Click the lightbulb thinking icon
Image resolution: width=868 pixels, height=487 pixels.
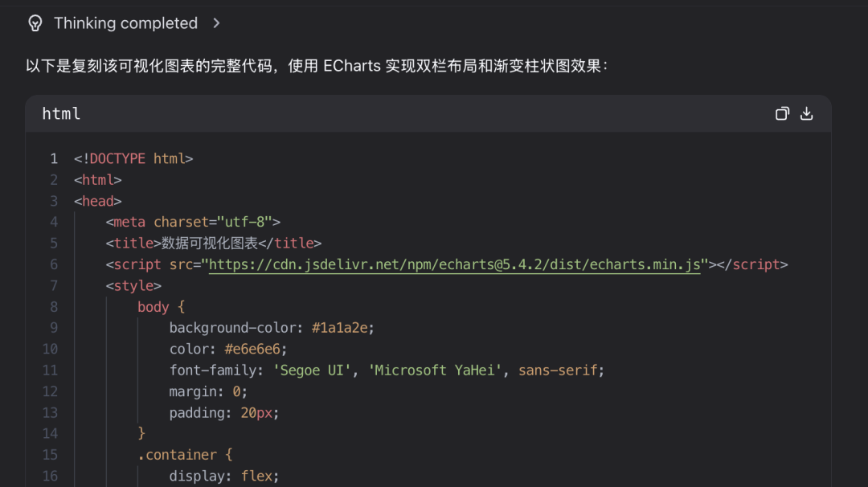(35, 23)
